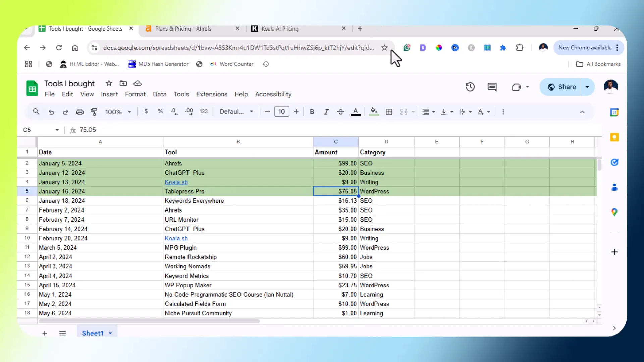Increase decimal places

(x=189, y=112)
